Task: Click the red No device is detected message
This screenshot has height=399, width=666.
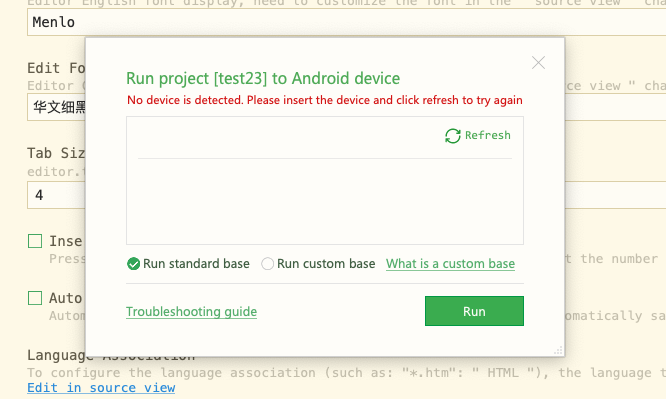Action: click(325, 100)
